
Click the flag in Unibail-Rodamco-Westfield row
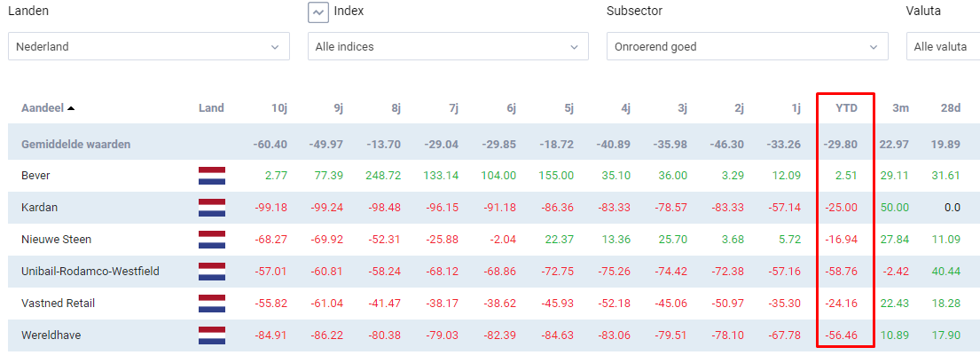[x=212, y=272]
